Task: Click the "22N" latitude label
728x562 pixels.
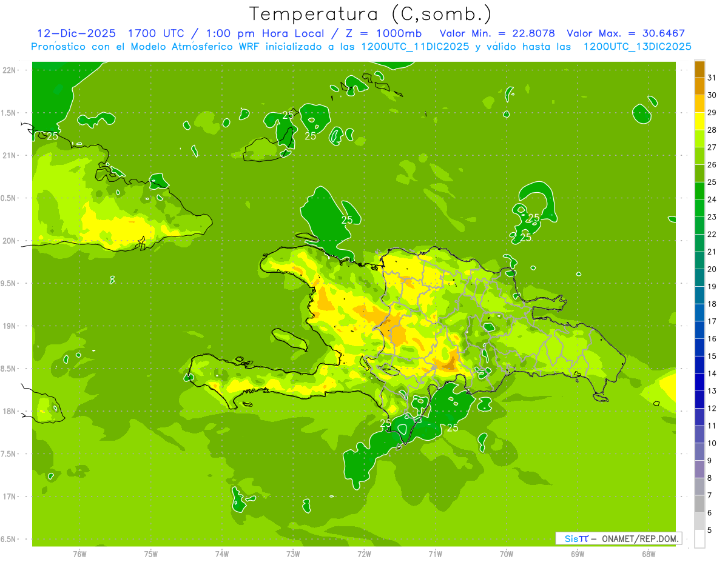Action: [x=10, y=70]
